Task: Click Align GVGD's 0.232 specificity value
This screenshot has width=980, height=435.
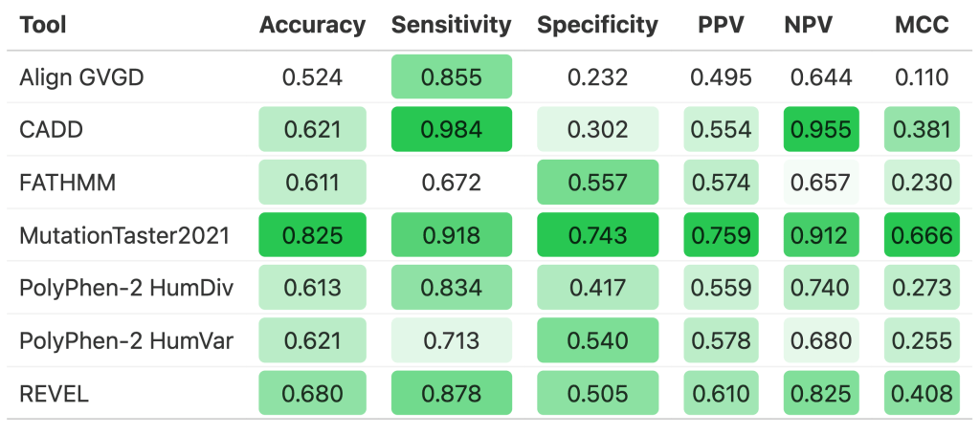Action: 598,77
